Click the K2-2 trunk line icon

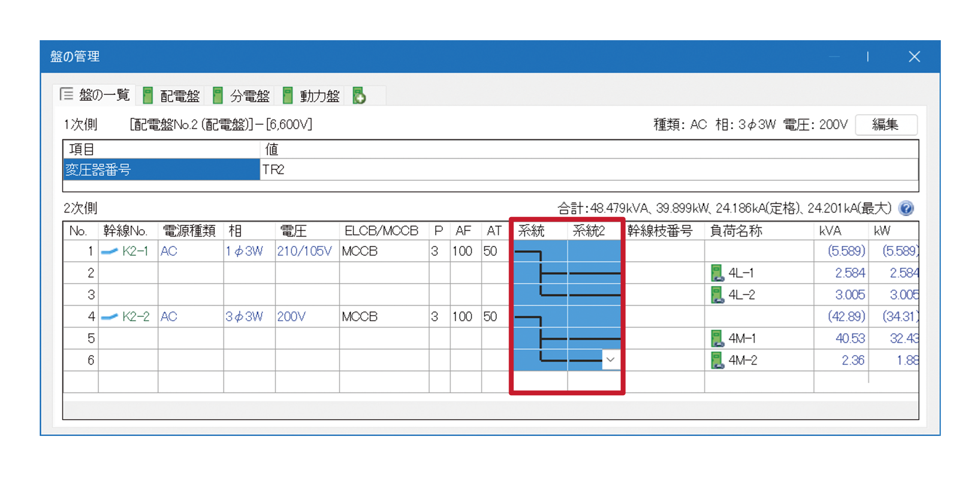pos(109,317)
